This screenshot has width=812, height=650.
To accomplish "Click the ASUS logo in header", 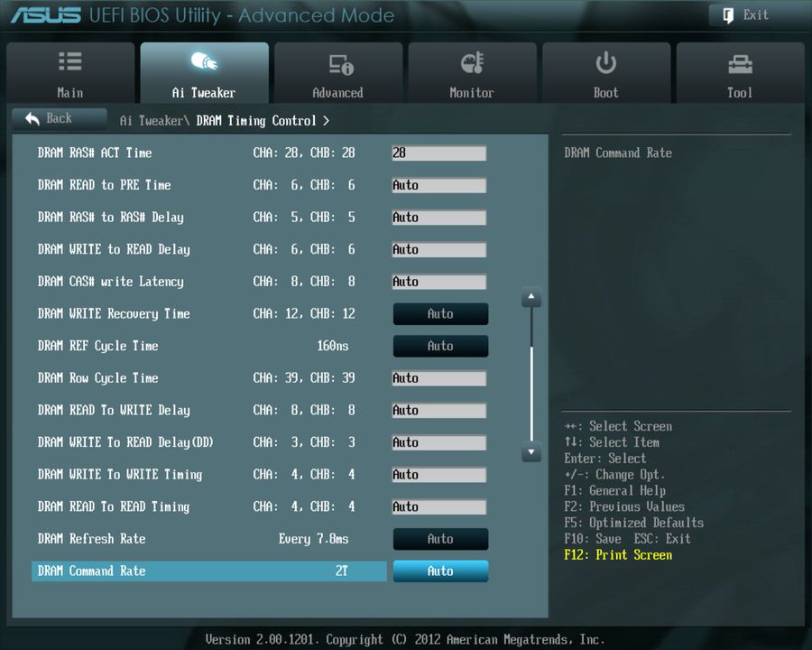I will (46, 15).
